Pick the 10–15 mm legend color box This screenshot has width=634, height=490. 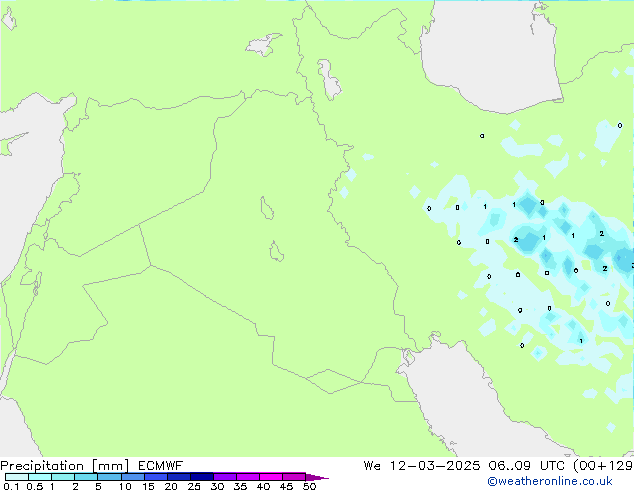[132, 477]
